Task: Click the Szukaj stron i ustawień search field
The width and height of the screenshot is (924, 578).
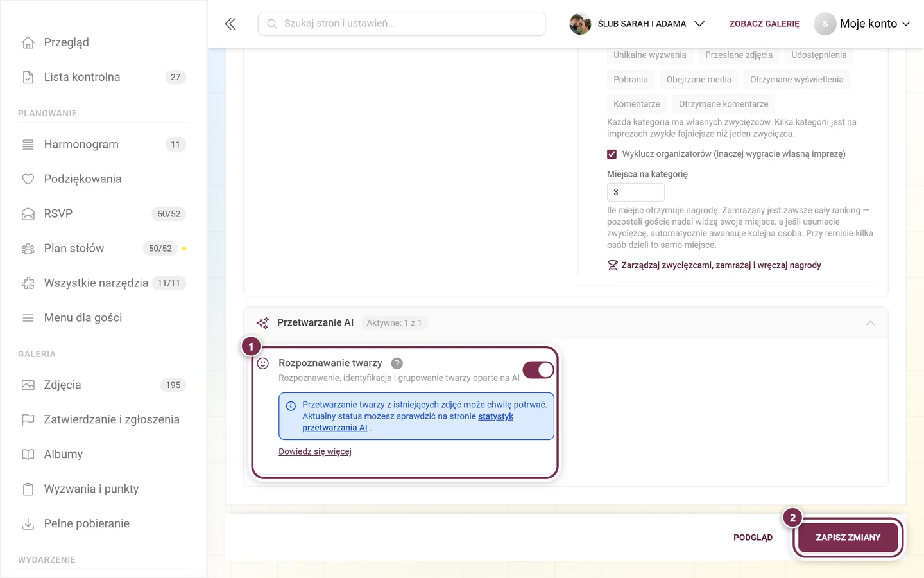Action: pyautogui.click(x=402, y=24)
